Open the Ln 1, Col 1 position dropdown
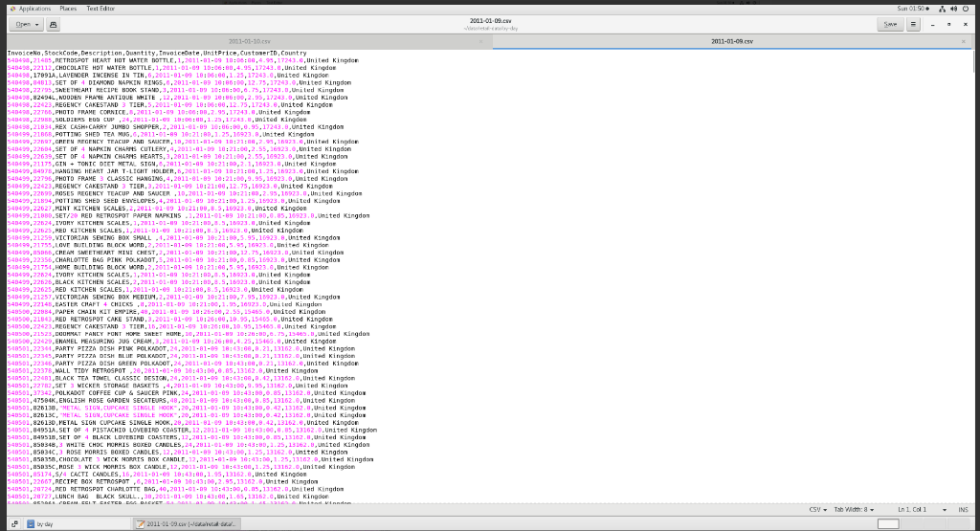The height and width of the screenshot is (531, 980). (922, 510)
